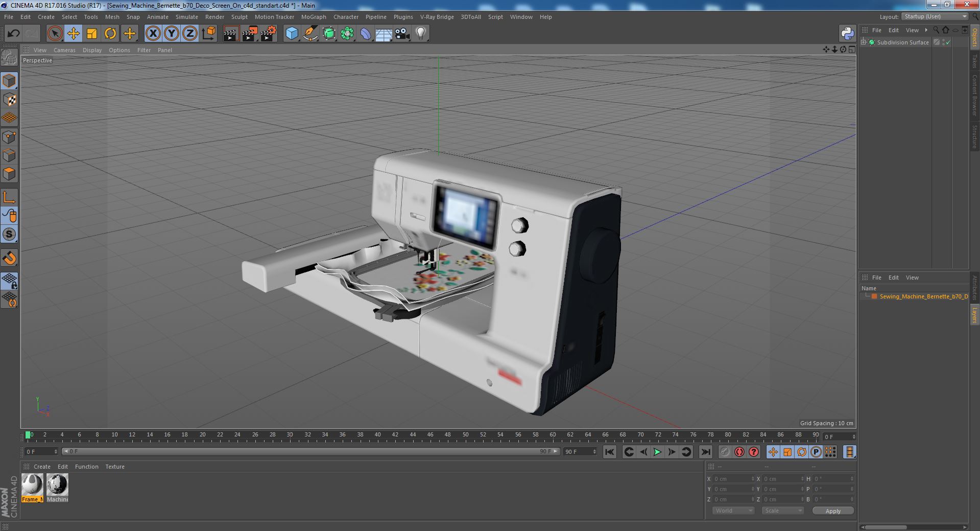
Task: Open the World coordinate dropdown
Action: (x=733, y=511)
